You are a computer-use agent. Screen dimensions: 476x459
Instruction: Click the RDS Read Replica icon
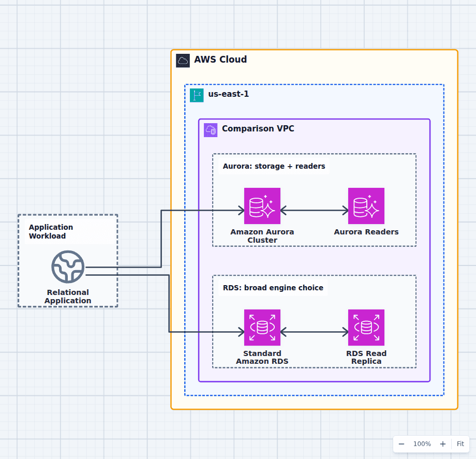pyautogui.click(x=366, y=328)
